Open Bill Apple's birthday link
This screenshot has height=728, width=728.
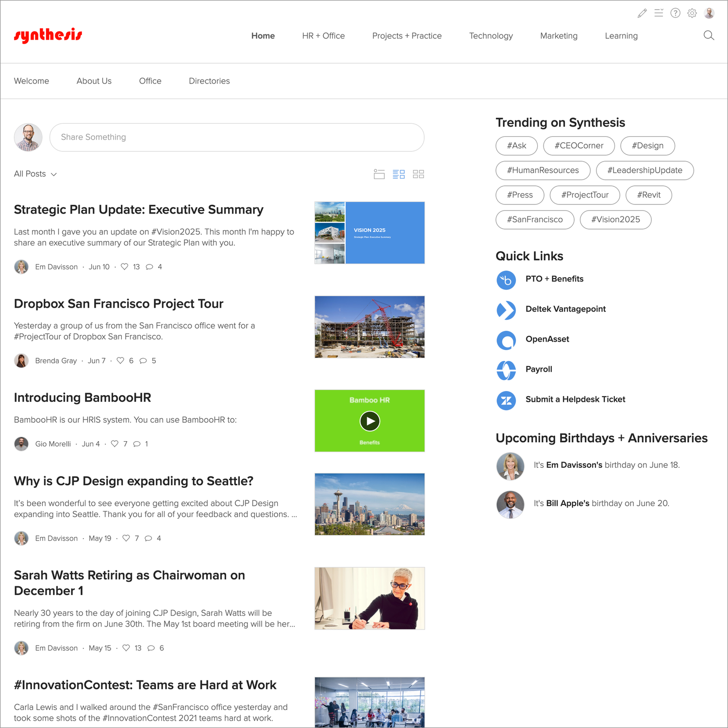click(x=568, y=503)
